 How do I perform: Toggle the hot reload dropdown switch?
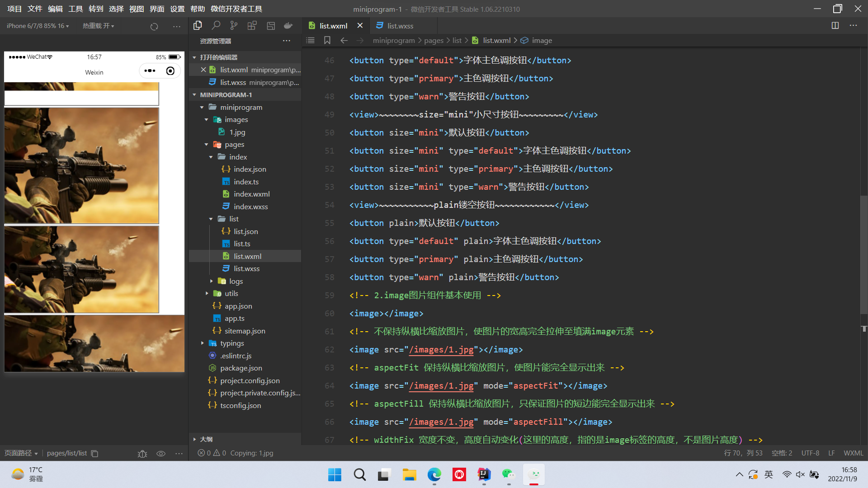pyautogui.click(x=98, y=26)
